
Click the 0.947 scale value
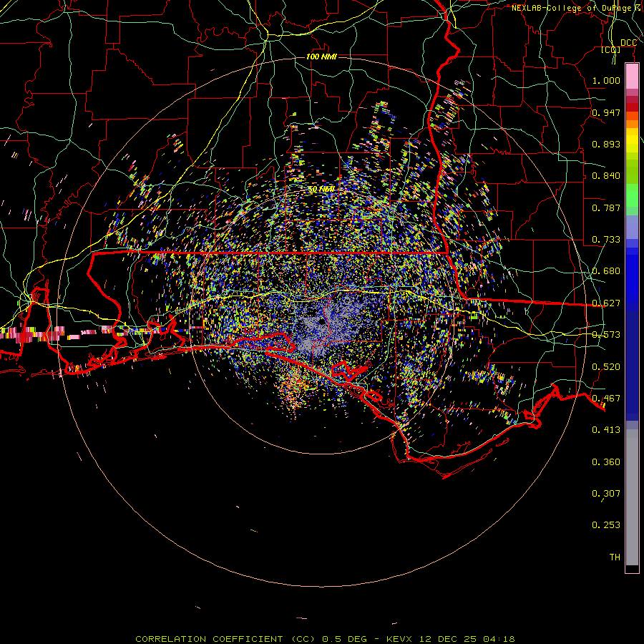click(x=606, y=112)
